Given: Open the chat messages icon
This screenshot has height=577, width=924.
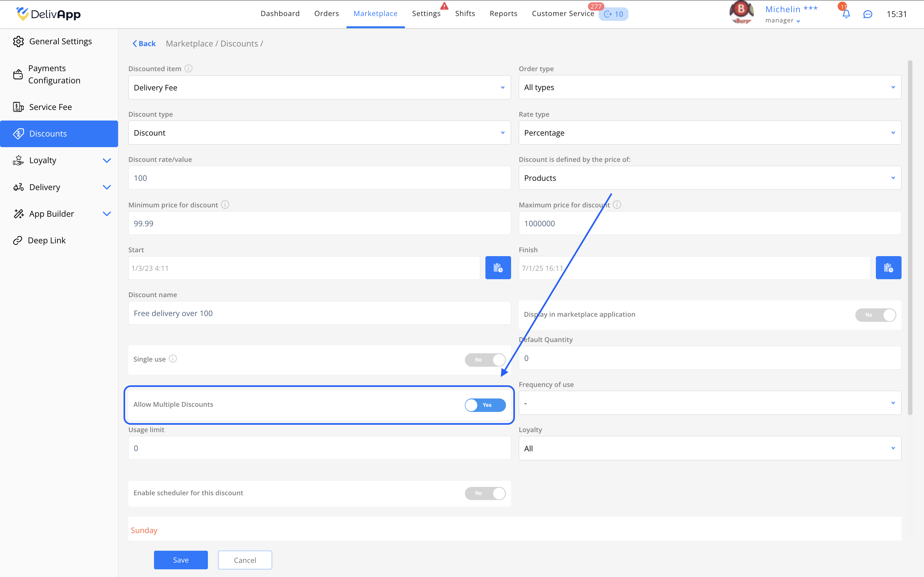Looking at the screenshot, I should tap(868, 14).
